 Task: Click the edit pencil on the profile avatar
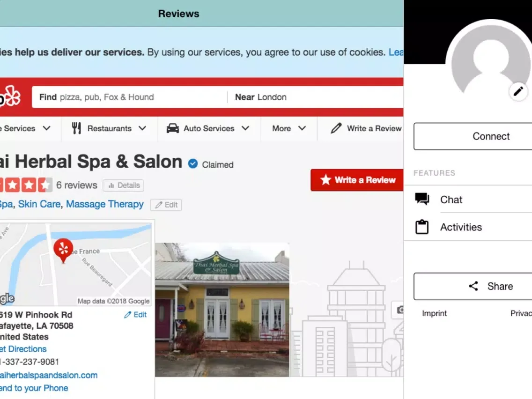[x=518, y=91]
